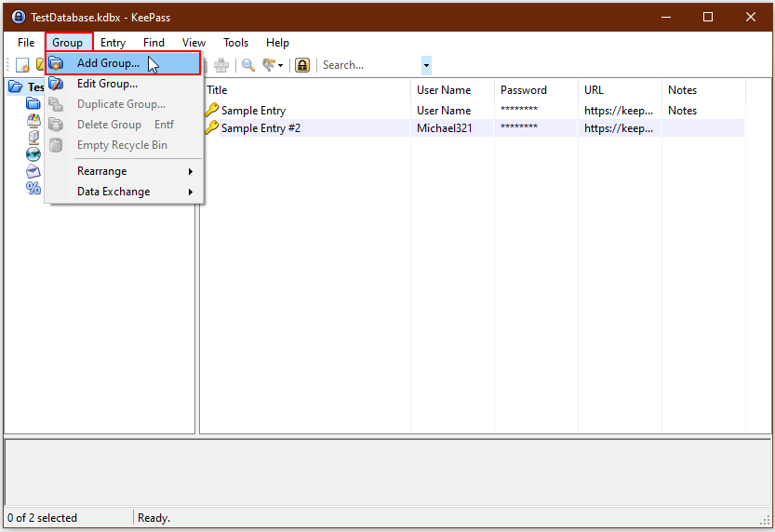Open the dropdown arrow beside the keys icon

pyautogui.click(x=280, y=66)
